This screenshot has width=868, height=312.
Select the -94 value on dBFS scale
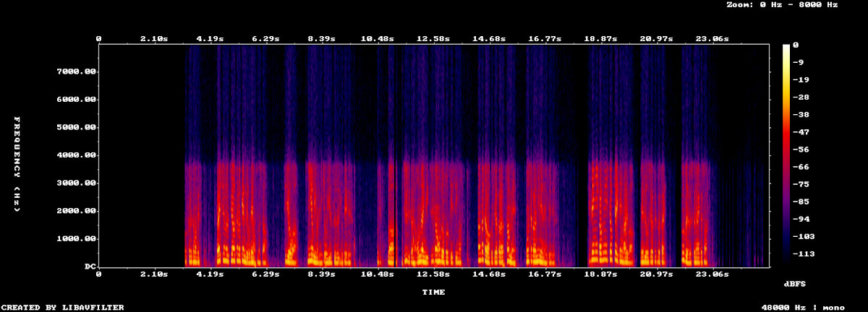coord(801,219)
